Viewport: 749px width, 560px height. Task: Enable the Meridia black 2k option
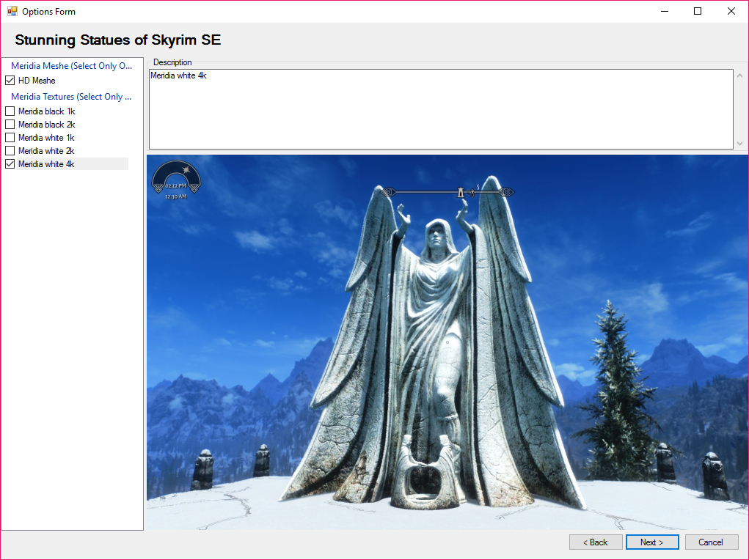click(x=10, y=125)
